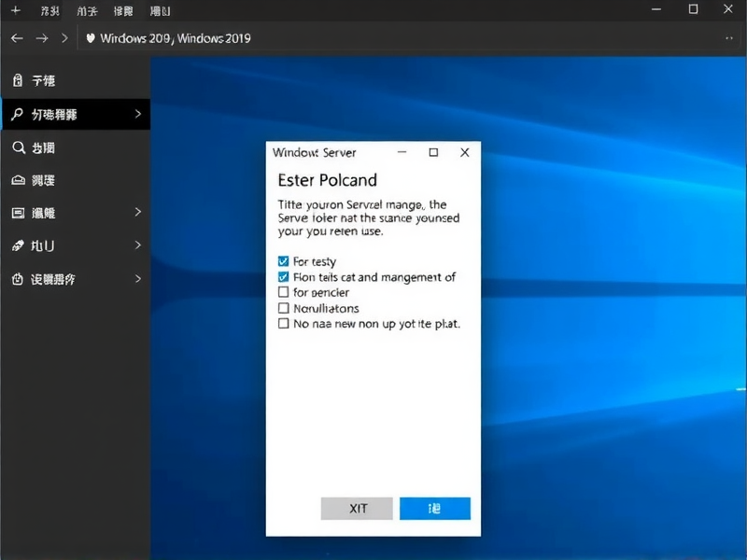Click the XIT button in the dialog
Image resolution: width=747 pixels, height=560 pixels.
click(x=356, y=508)
